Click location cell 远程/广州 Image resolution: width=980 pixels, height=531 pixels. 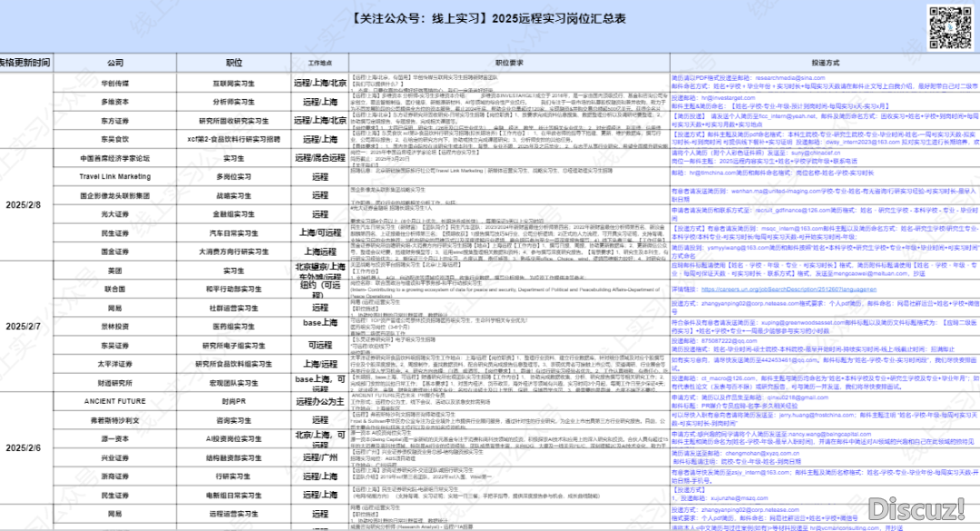coord(320,457)
